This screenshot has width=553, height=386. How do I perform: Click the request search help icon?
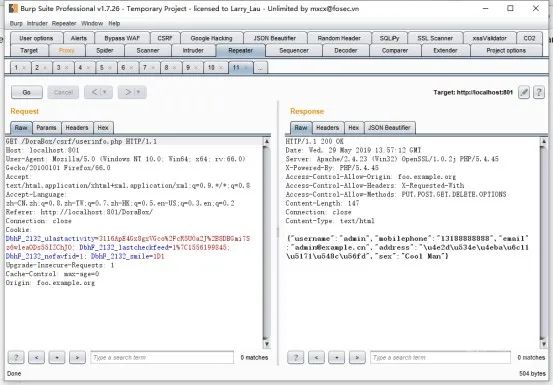[16, 357]
